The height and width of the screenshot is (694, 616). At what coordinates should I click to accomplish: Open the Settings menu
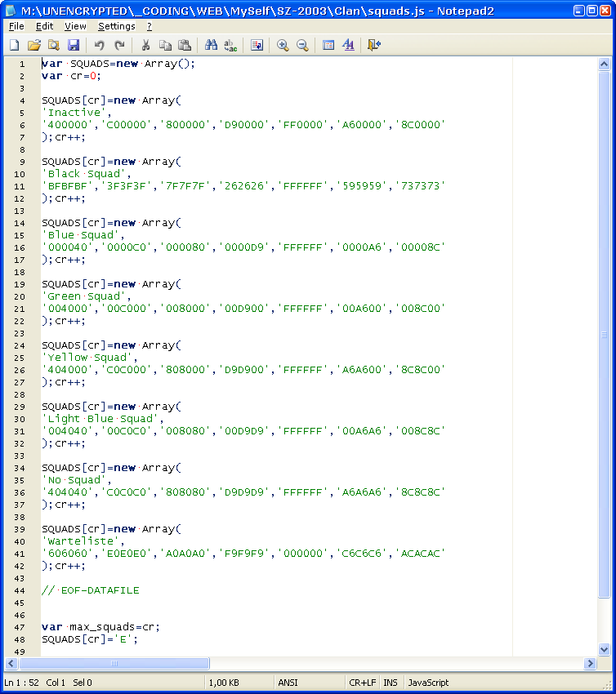tap(117, 26)
